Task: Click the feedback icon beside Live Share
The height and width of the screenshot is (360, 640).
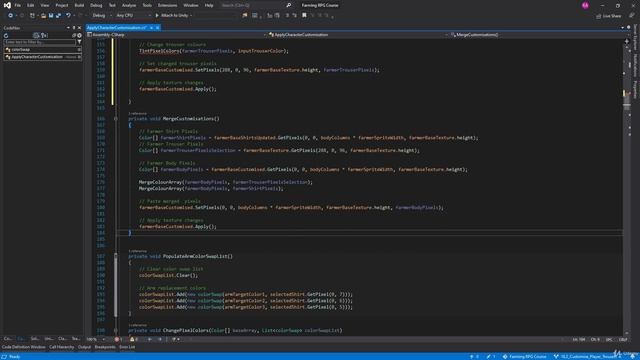Action: (x=631, y=16)
